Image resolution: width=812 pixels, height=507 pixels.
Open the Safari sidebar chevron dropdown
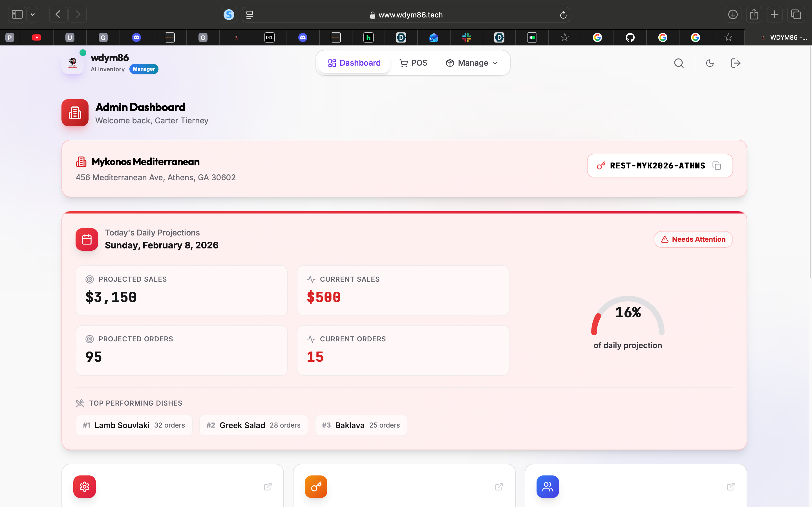(x=32, y=14)
